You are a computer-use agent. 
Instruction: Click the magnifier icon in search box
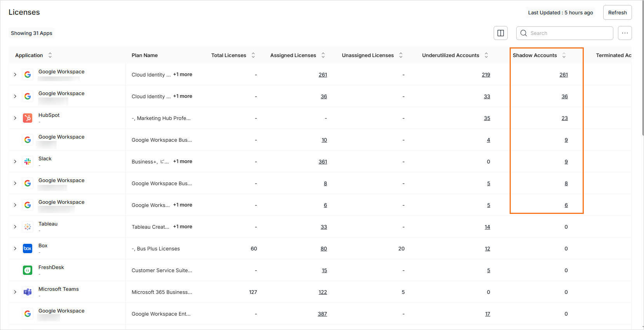point(524,33)
